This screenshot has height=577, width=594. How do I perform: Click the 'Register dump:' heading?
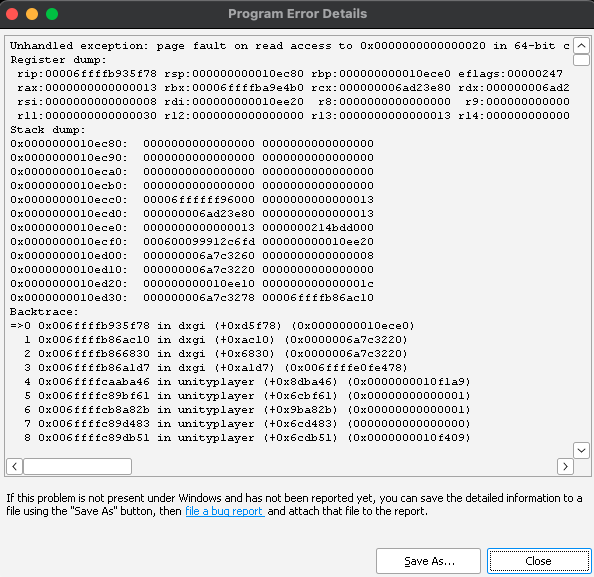click(59, 60)
